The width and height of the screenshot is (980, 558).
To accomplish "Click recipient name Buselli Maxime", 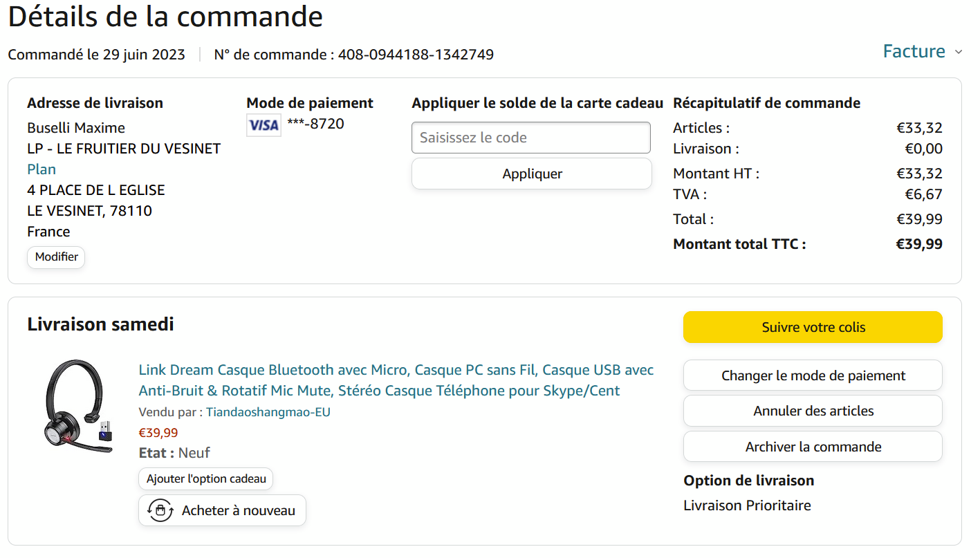I will pos(76,128).
